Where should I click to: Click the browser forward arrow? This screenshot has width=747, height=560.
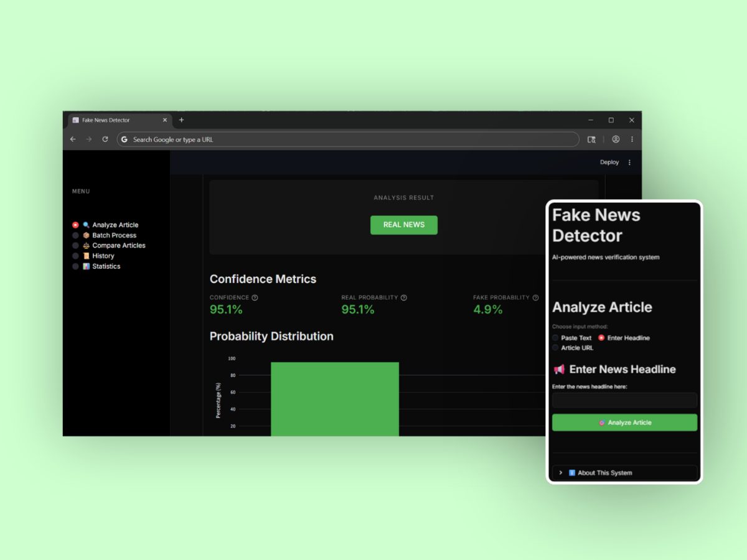pos(89,139)
